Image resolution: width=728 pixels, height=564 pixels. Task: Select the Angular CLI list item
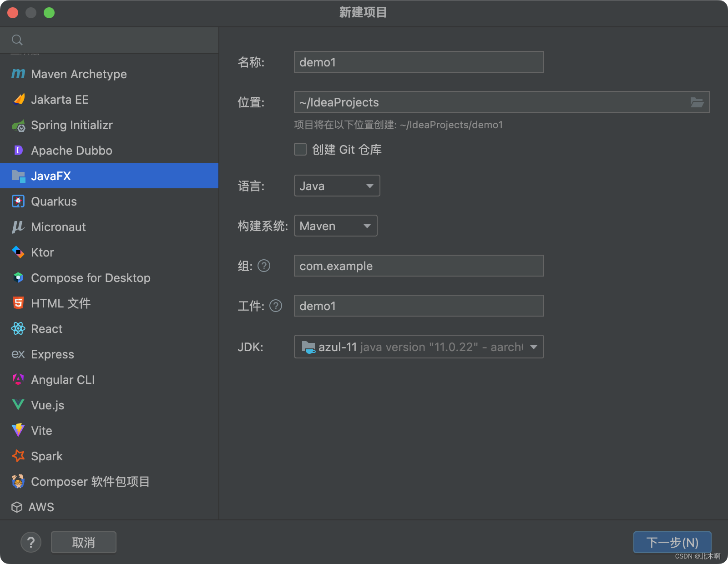coord(109,379)
